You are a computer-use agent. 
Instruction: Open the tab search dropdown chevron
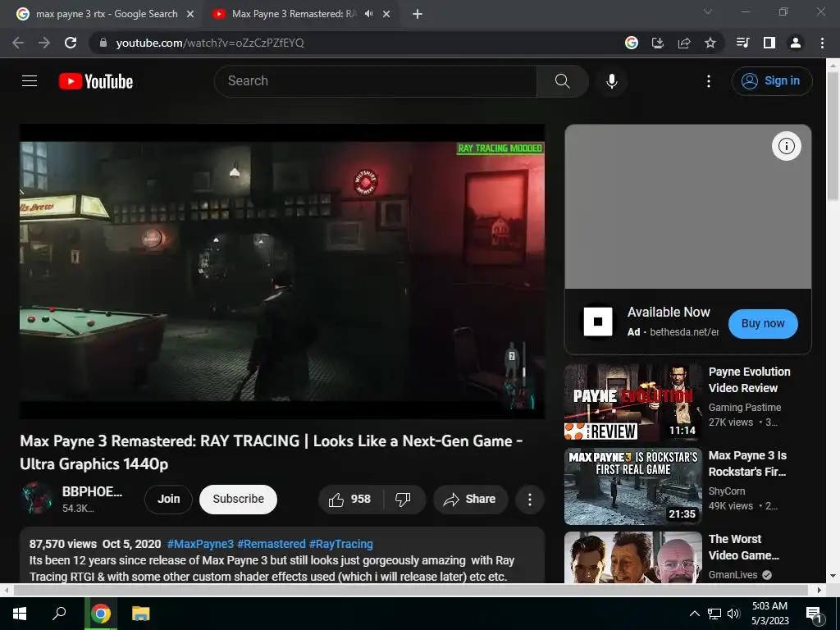coord(708,11)
